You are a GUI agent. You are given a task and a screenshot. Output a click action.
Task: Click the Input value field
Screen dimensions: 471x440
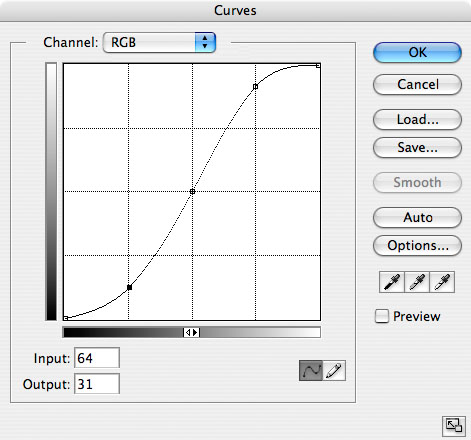(x=97, y=358)
